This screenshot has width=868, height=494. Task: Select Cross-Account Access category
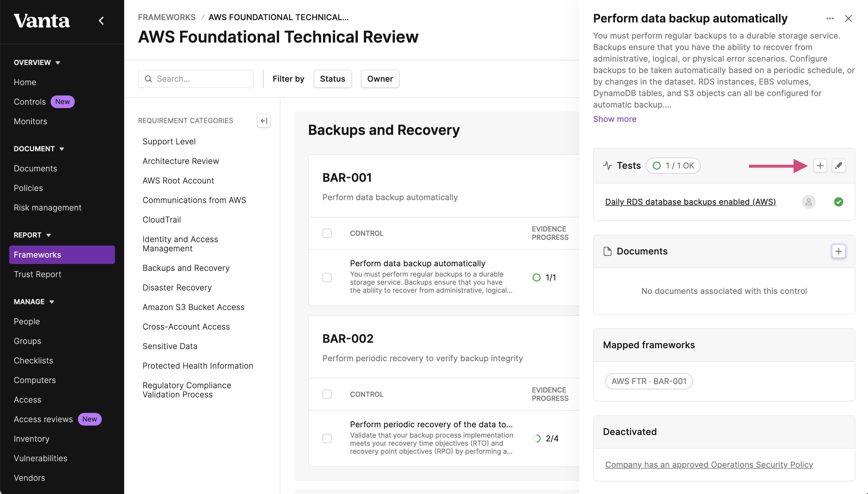(186, 327)
